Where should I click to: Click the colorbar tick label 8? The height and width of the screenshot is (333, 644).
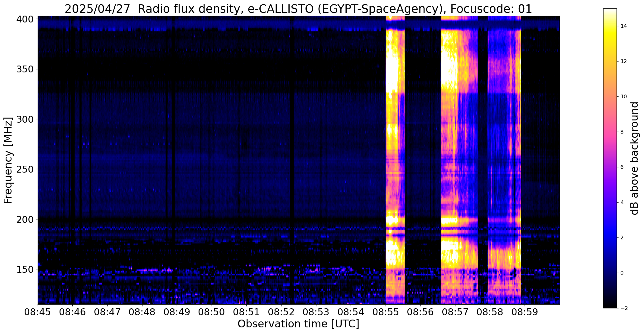pos(622,132)
